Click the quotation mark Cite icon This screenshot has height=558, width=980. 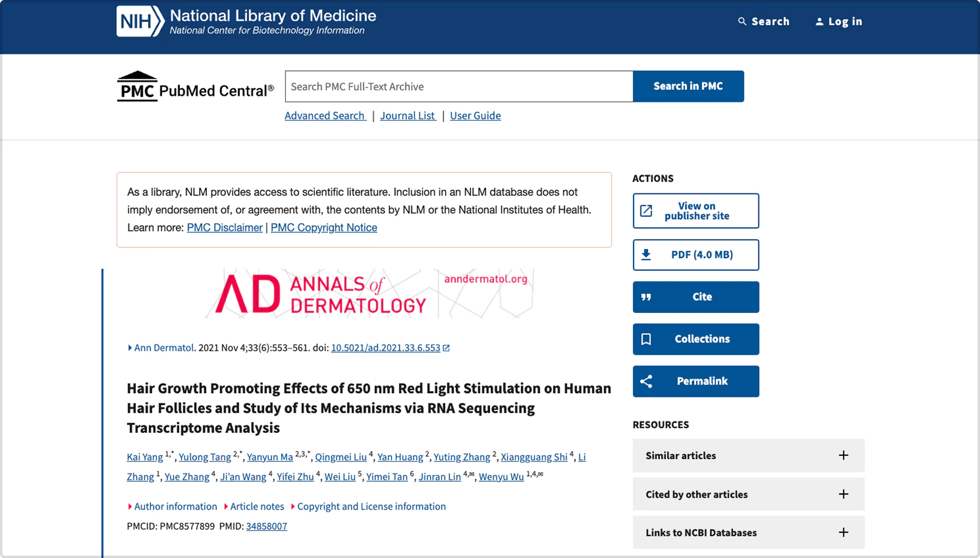646,297
